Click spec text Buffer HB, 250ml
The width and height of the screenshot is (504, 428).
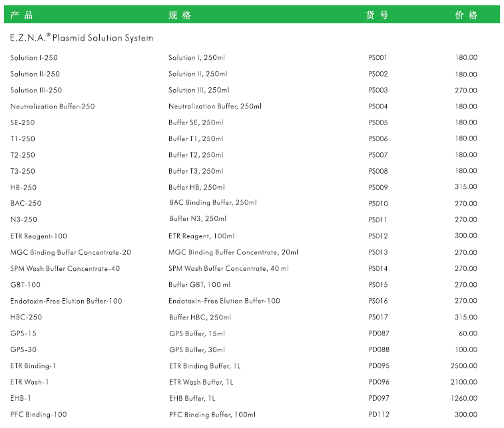(x=196, y=187)
